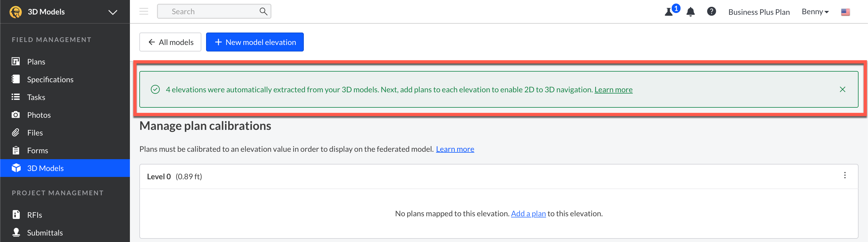The width and height of the screenshot is (868, 242).
Task: Dismiss the green elevations notification
Action: (x=842, y=89)
